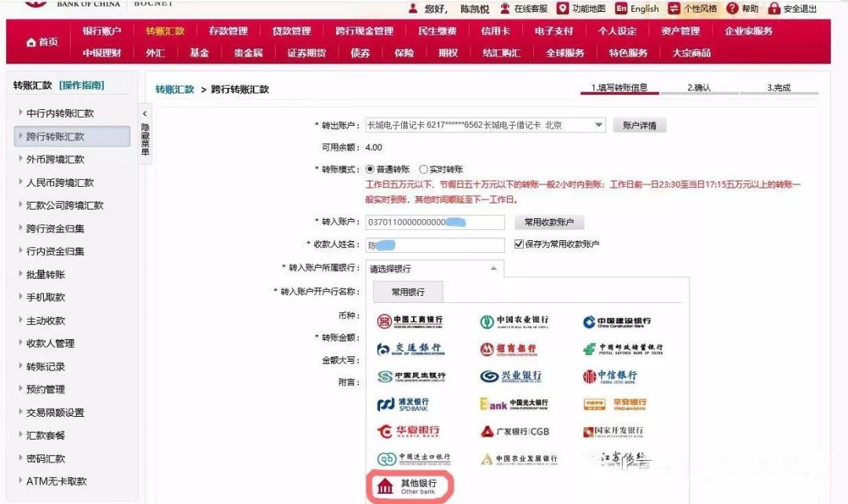Select the Bank of Communications logo

[411, 349]
